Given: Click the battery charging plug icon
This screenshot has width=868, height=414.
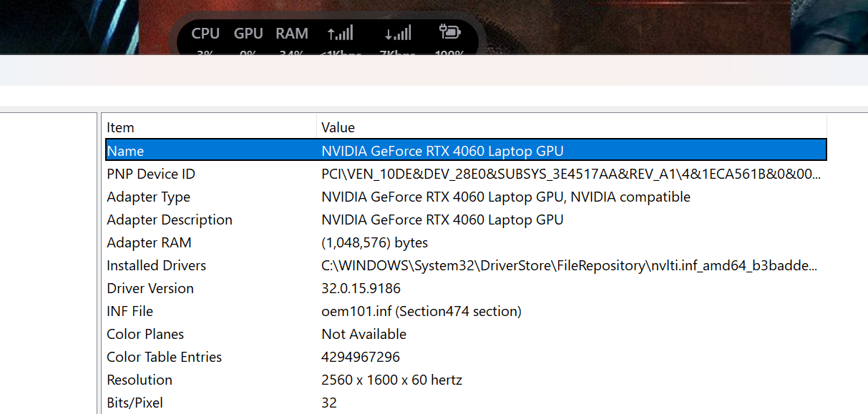Looking at the screenshot, I should click(x=449, y=32).
